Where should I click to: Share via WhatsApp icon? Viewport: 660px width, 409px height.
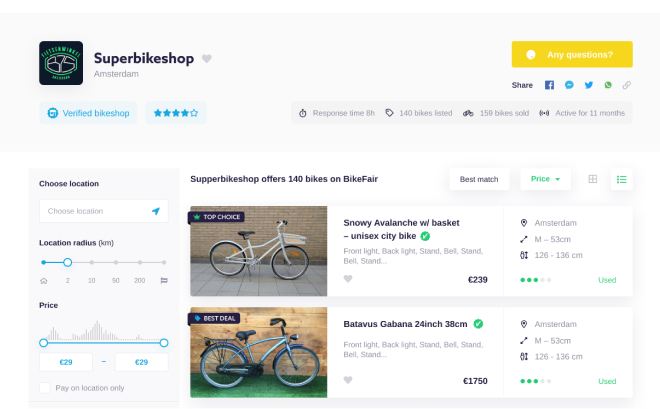[608, 86]
